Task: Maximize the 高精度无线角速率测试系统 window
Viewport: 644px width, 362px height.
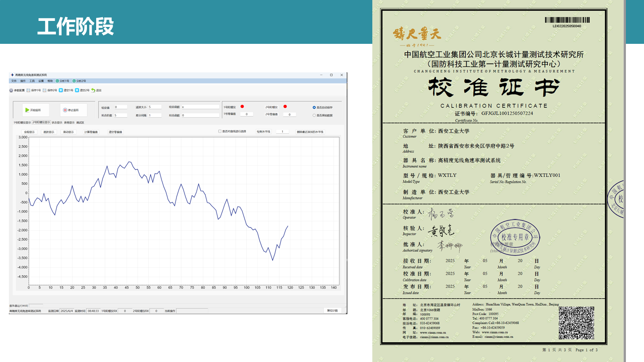Action: [x=331, y=75]
